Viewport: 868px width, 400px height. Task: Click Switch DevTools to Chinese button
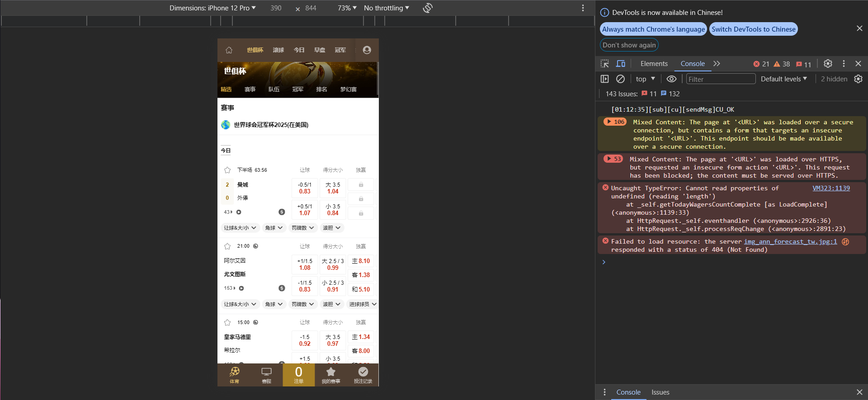[753, 29]
